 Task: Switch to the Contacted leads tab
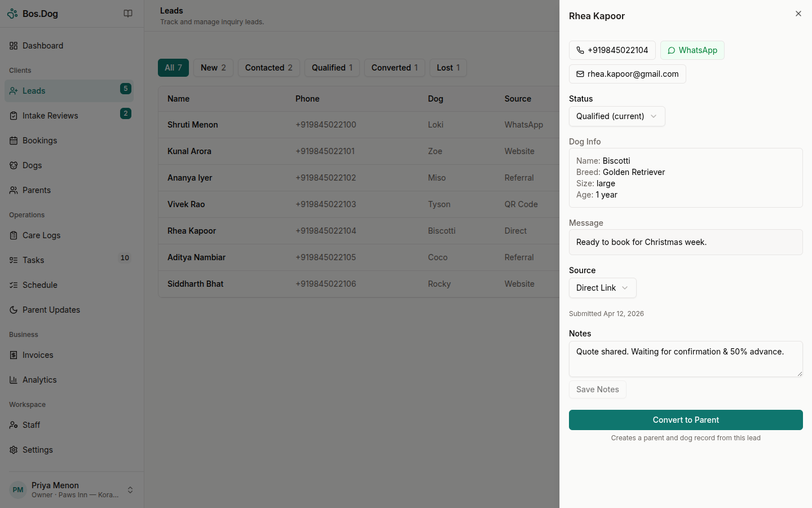[x=268, y=68]
